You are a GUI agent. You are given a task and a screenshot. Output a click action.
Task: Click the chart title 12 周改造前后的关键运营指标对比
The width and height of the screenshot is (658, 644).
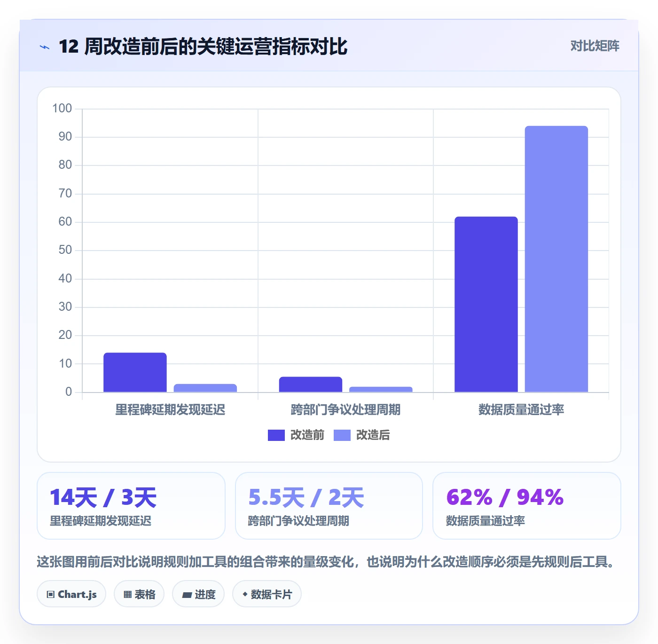tap(203, 47)
